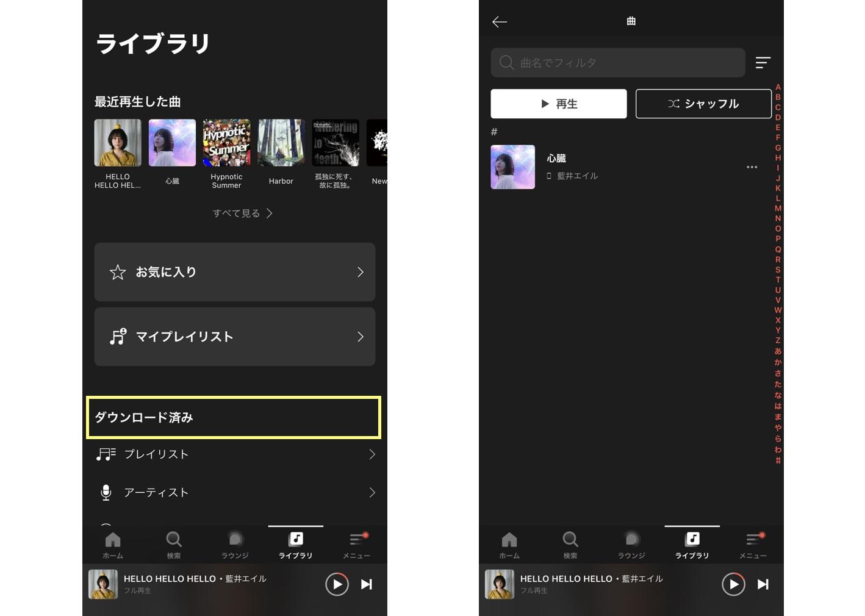Play current track in left screen mini player
Screen dimensions: 865x616
(337, 584)
